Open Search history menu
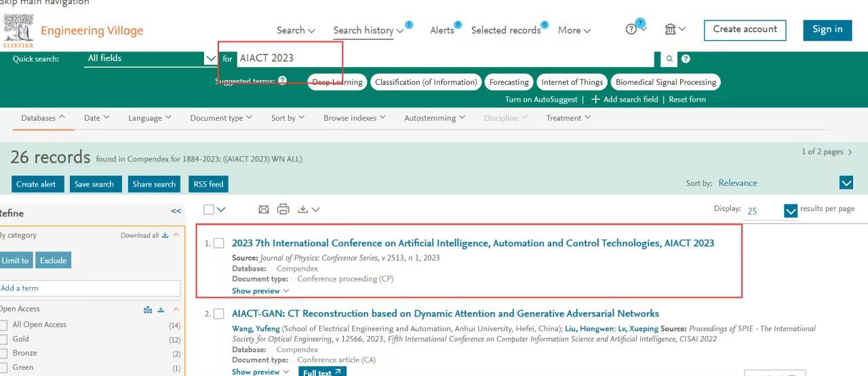The height and width of the screenshot is (376, 868). point(368,31)
